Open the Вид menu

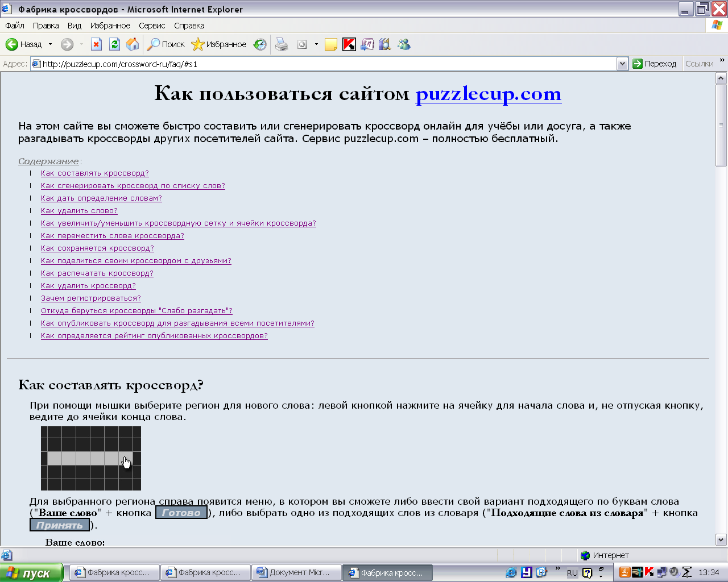75,26
